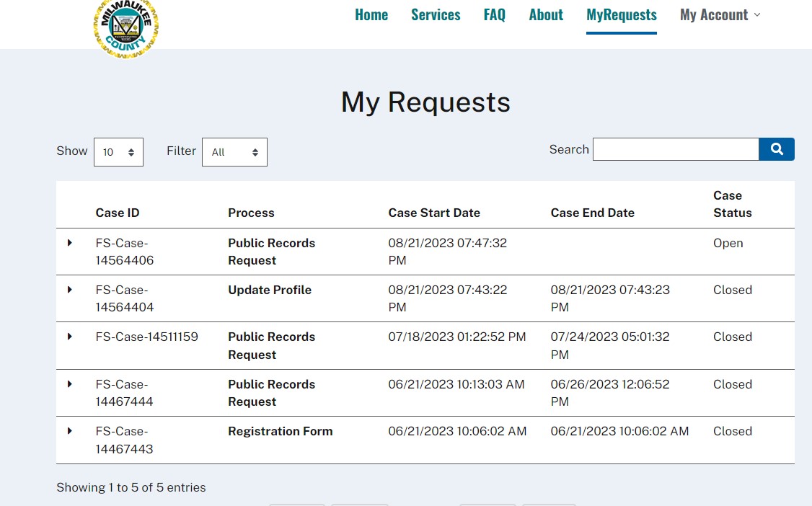Click start date 08/21/2023 07:43:22 PM
Screen dimensions: 812x506
(x=447, y=298)
